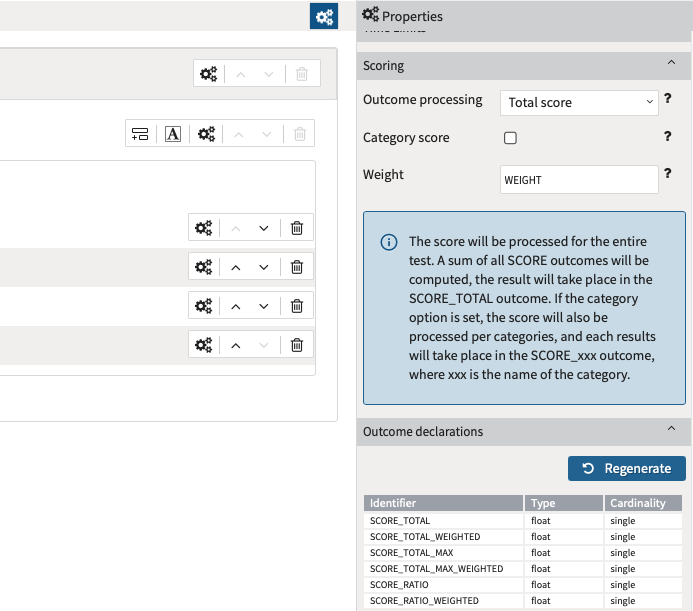
Task: Click the rubric block 'A' icon
Action: tap(173, 134)
